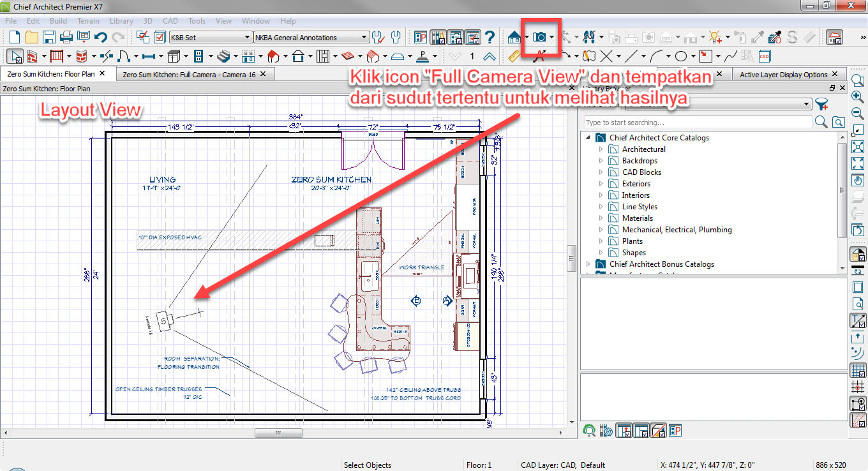The width and height of the screenshot is (868, 471).
Task: Undo the last action
Action: pos(100,37)
